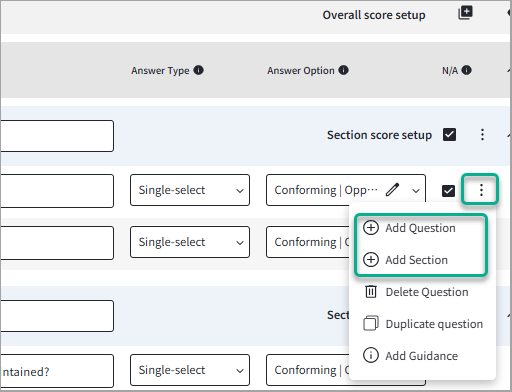Expand the Conforming | Opp… answer option chevron
The height and width of the screenshot is (392, 512).
(x=416, y=191)
